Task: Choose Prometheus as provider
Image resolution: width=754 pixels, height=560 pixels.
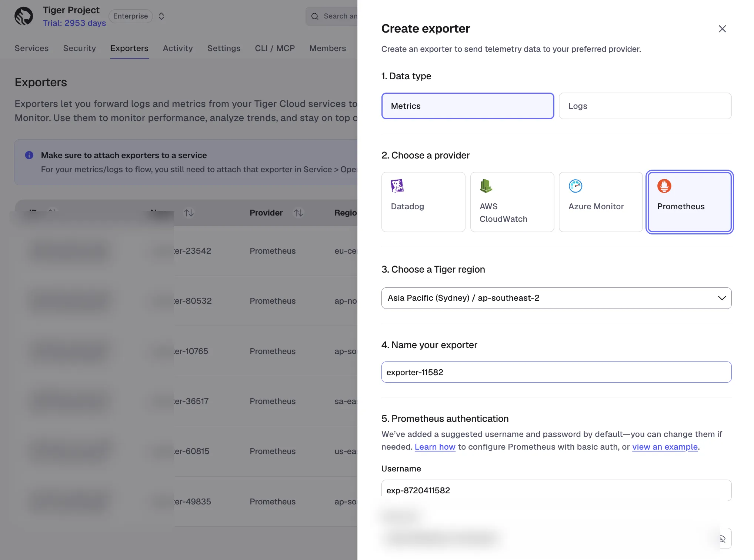Action: coord(690,202)
